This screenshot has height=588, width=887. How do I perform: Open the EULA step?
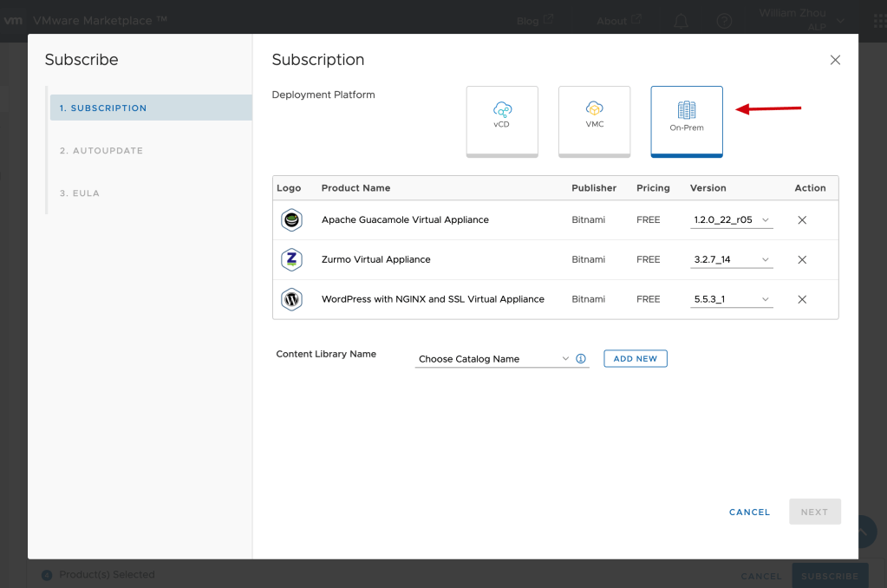80,193
